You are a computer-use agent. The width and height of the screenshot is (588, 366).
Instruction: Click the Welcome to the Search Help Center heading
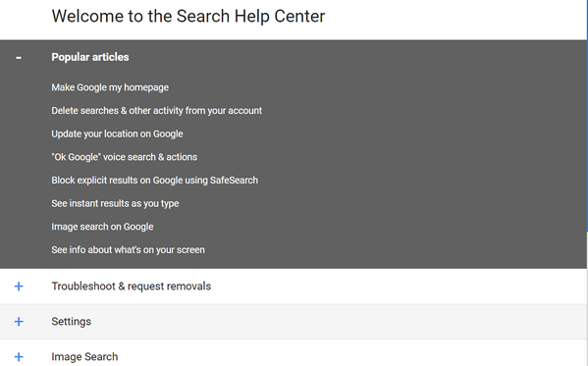click(x=188, y=16)
